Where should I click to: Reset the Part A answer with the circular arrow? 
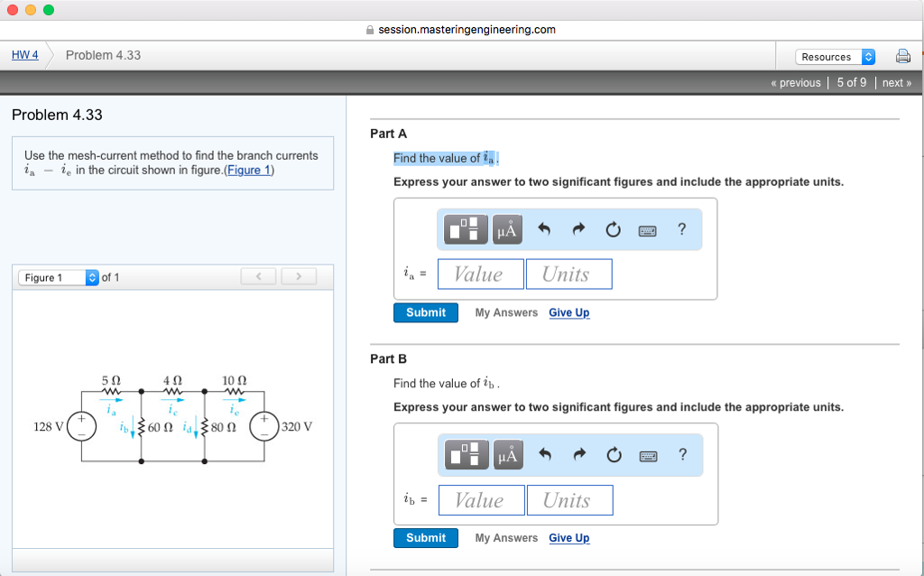[x=613, y=229]
